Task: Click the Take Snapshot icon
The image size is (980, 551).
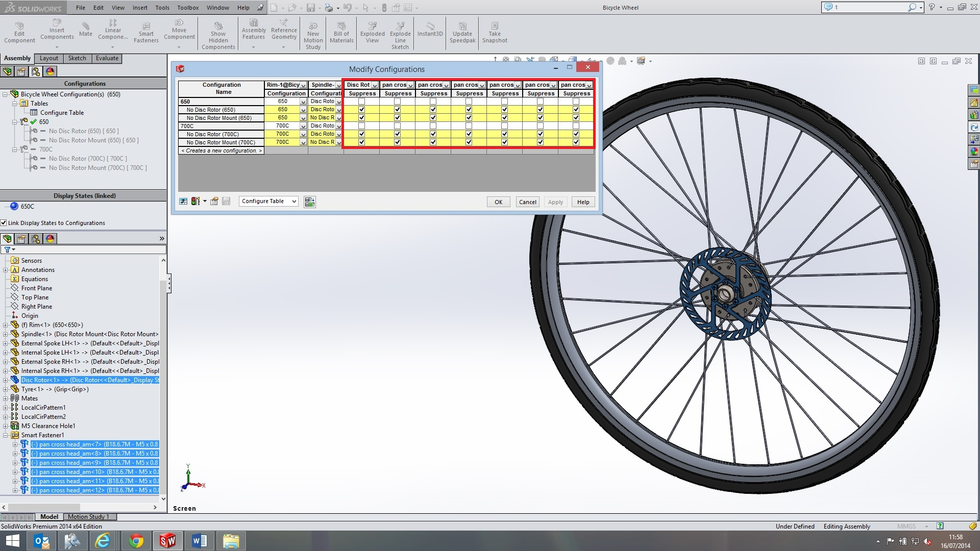Action: pos(495,33)
